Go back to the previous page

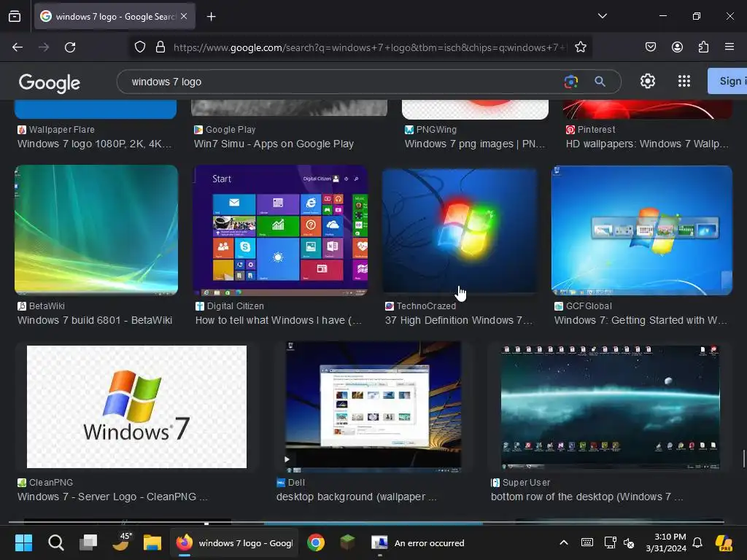click(18, 47)
